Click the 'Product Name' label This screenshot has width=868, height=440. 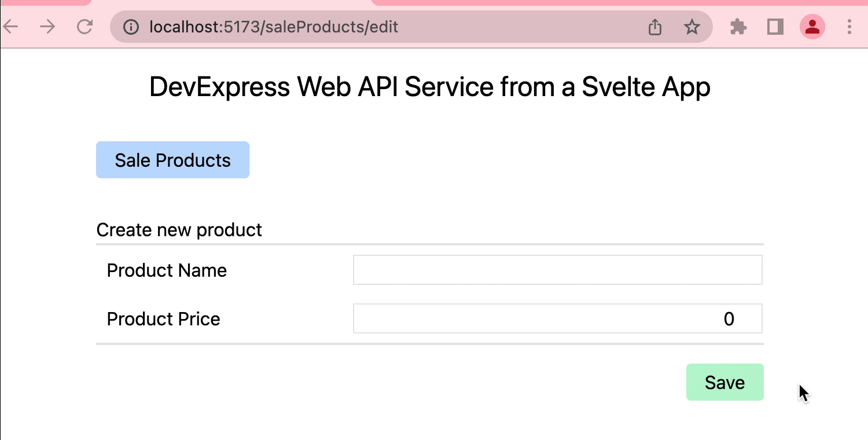tap(167, 270)
